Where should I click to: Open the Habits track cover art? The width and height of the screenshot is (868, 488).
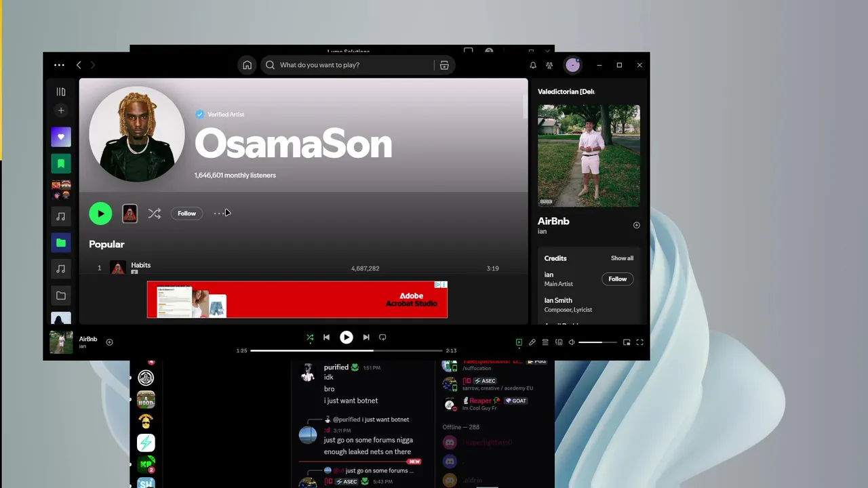[x=118, y=268]
